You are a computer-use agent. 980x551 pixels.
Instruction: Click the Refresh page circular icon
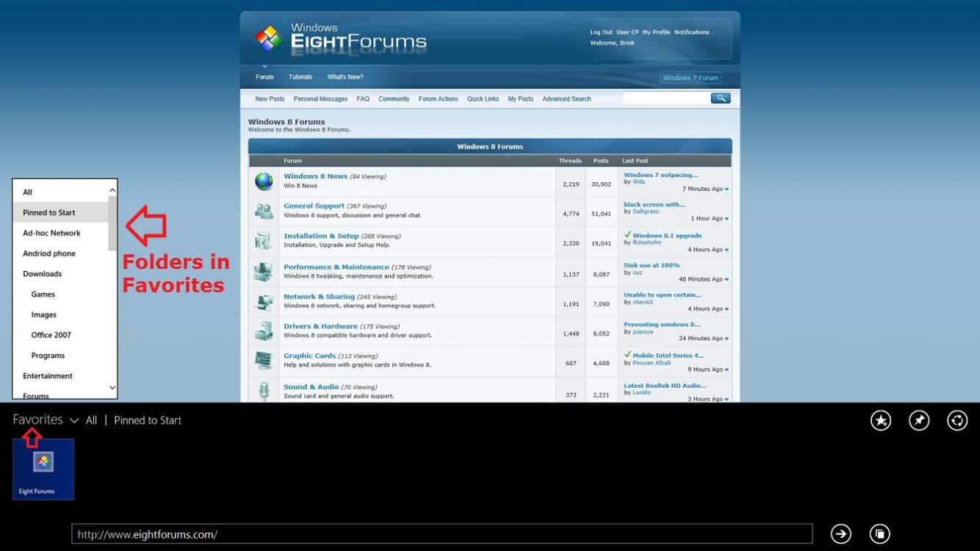957,420
